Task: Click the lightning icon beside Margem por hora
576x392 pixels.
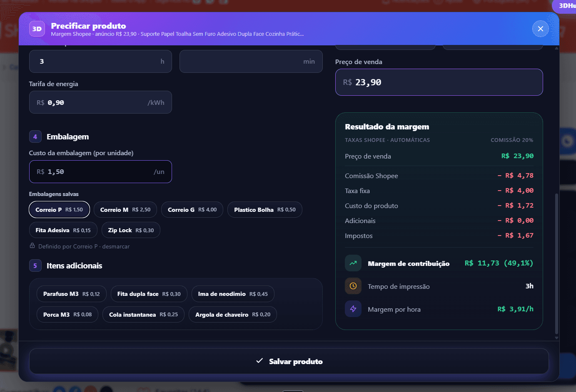Action: (x=353, y=309)
